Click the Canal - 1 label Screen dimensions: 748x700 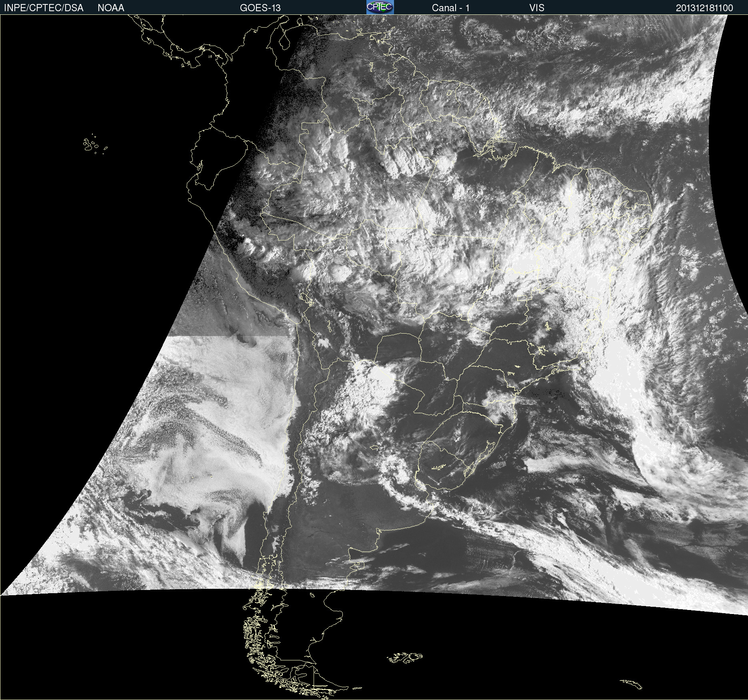coord(451,8)
